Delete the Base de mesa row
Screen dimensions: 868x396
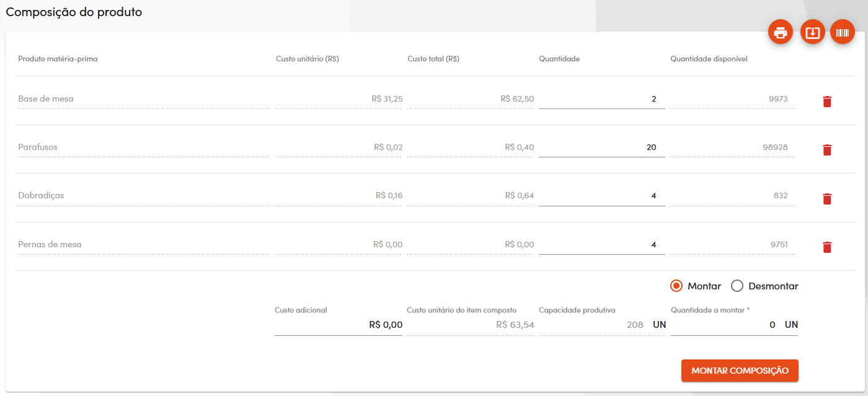pyautogui.click(x=826, y=102)
